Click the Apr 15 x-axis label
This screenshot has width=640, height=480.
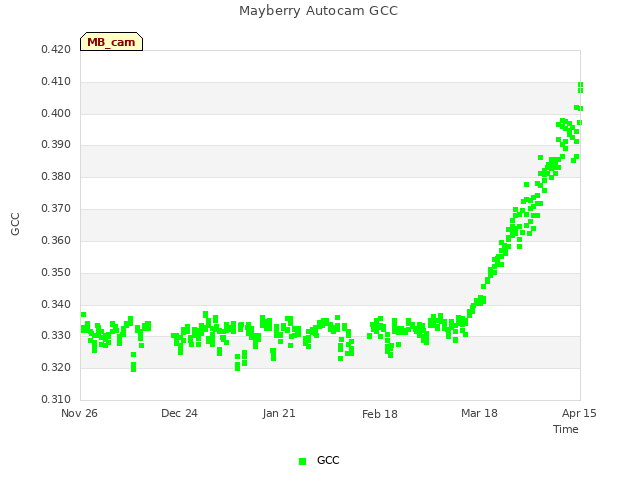click(x=579, y=413)
